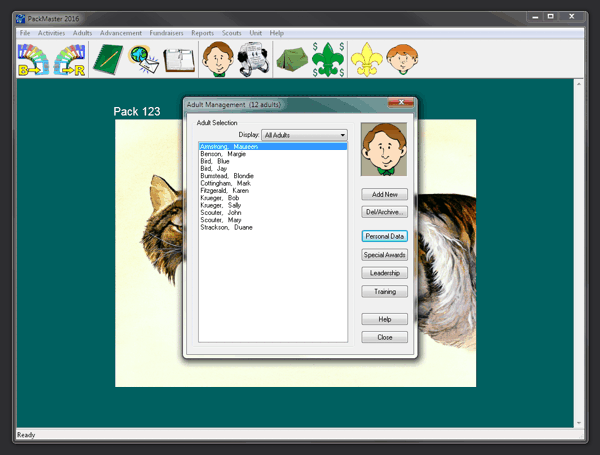Select Scouter, Mary in the list

point(273,220)
